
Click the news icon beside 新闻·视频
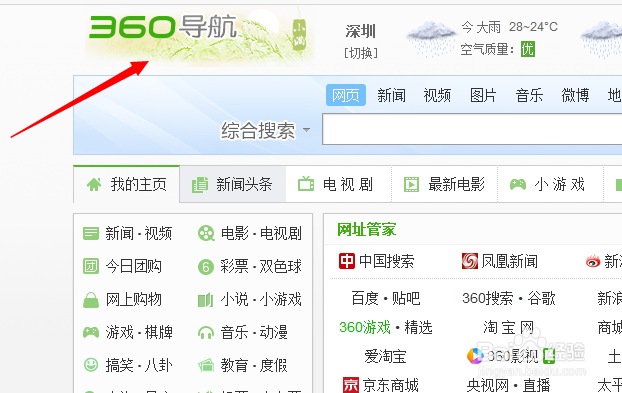[x=91, y=233]
